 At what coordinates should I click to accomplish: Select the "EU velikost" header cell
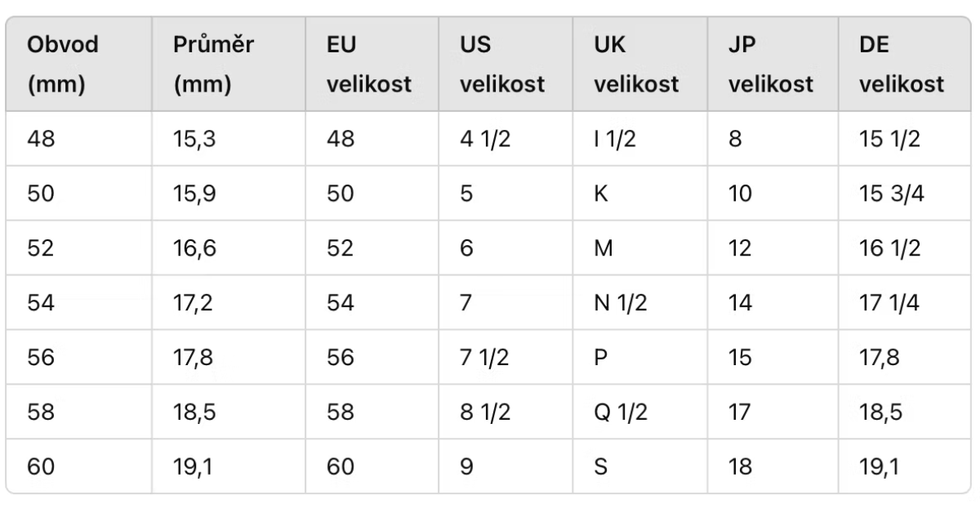pyautogui.click(x=368, y=64)
